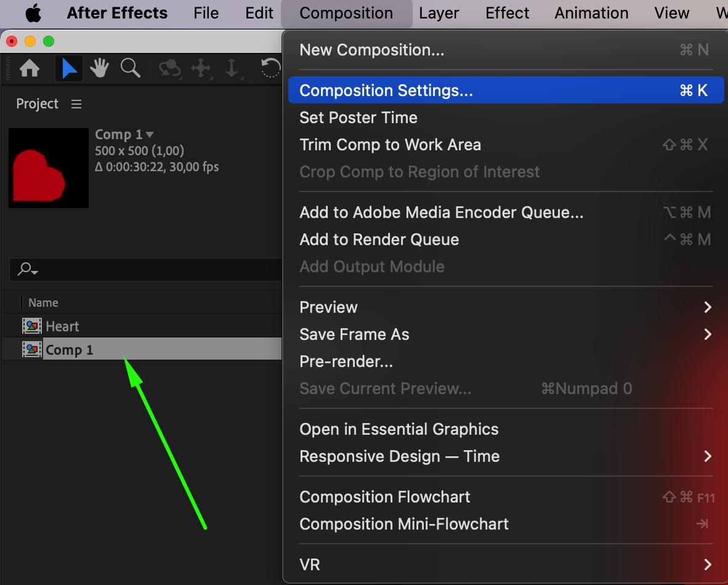Click the red heart composition thumbnail
728x585 pixels.
point(48,168)
